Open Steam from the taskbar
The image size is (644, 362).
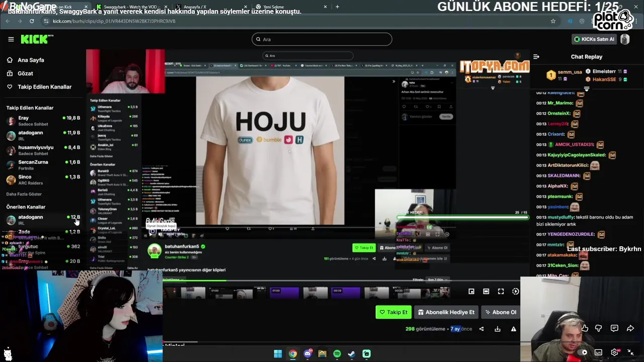click(351, 354)
